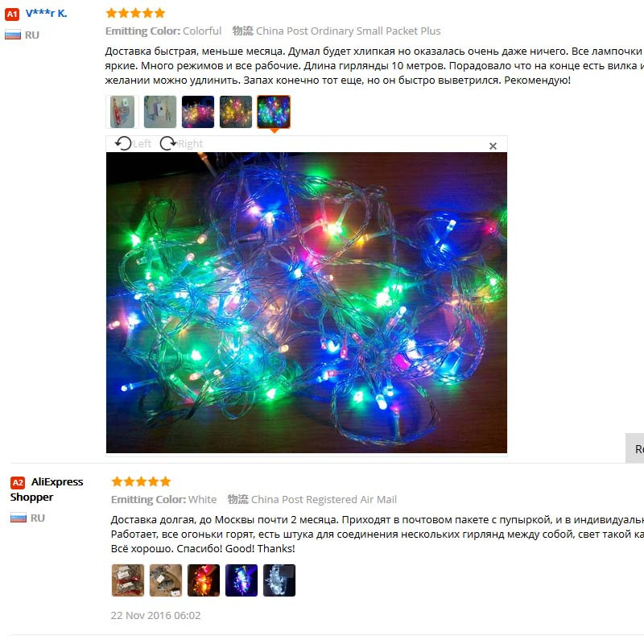The image size is (644, 644).
Task: Open the A2 buyer level badge
Action: click(17, 482)
